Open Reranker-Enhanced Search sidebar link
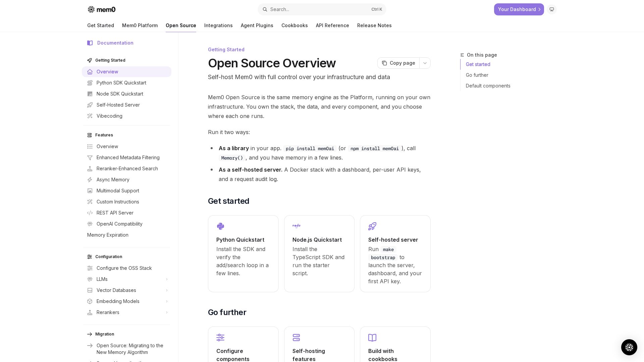644x362 pixels. point(127,169)
